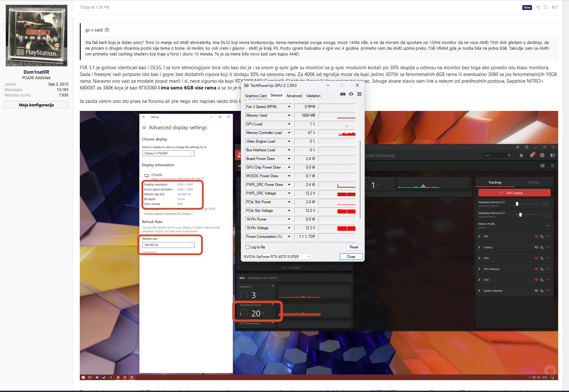Viewport: 569px width, 392px height.
Task: Click the Start Logging button
Action: [x=514, y=193]
